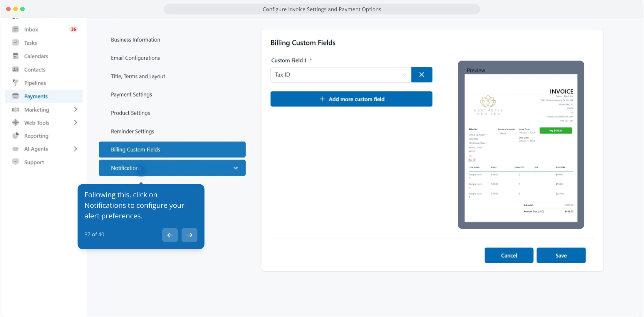
Task: Open Payment Settings tab
Action: point(131,95)
